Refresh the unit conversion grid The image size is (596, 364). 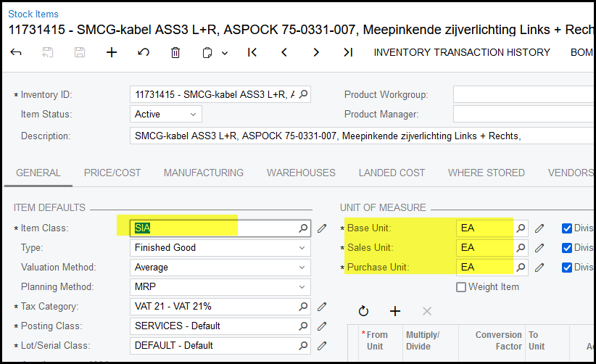pyautogui.click(x=363, y=311)
